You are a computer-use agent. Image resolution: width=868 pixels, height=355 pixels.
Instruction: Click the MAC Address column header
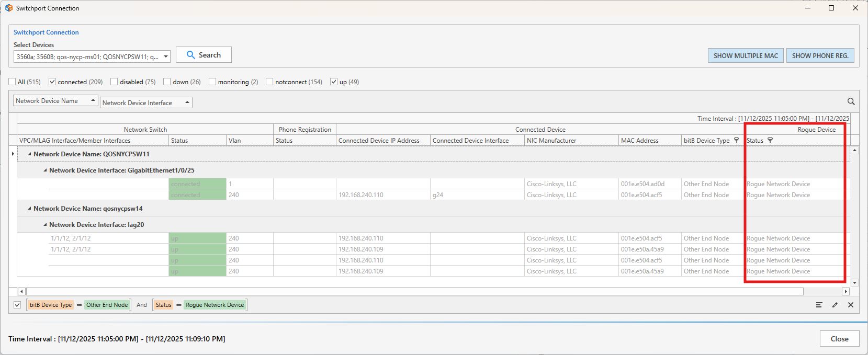coord(650,140)
